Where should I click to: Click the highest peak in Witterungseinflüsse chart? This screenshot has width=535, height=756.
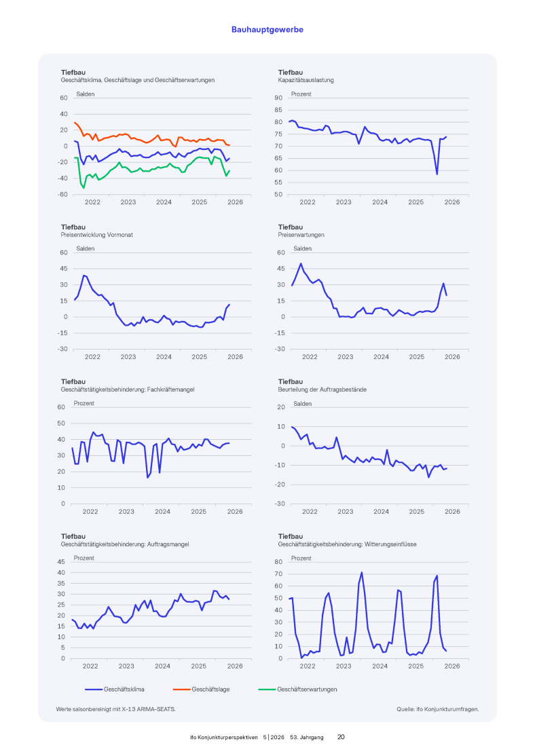pos(362,573)
